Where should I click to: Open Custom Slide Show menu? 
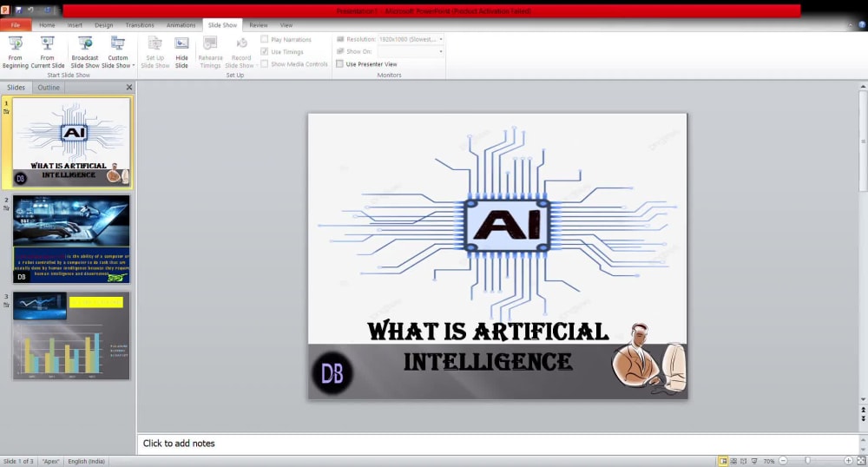tap(118, 53)
